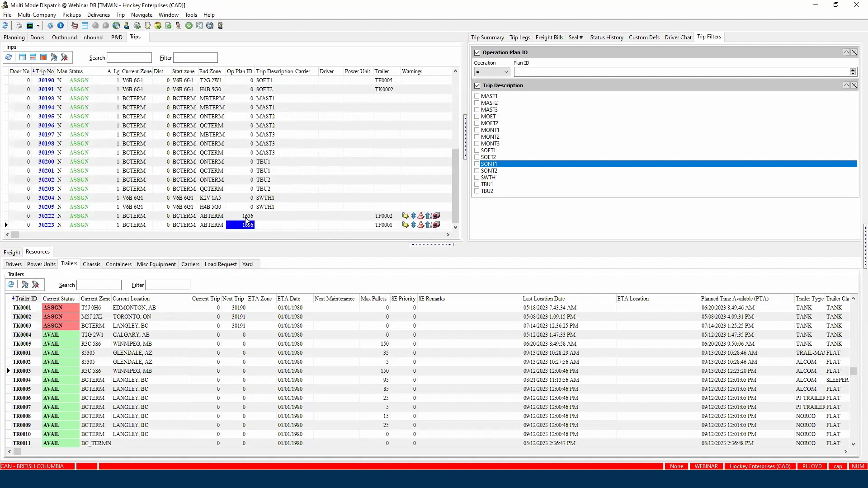Expand the Plan ID dropdown arrow
This screenshot has width=868, height=488.
pos(852,72)
